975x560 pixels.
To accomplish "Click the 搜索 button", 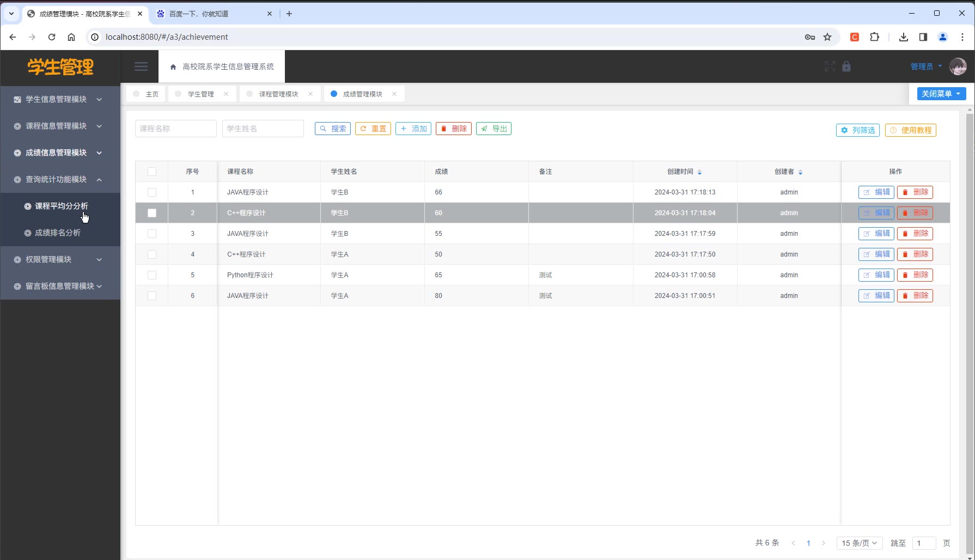I will [333, 129].
